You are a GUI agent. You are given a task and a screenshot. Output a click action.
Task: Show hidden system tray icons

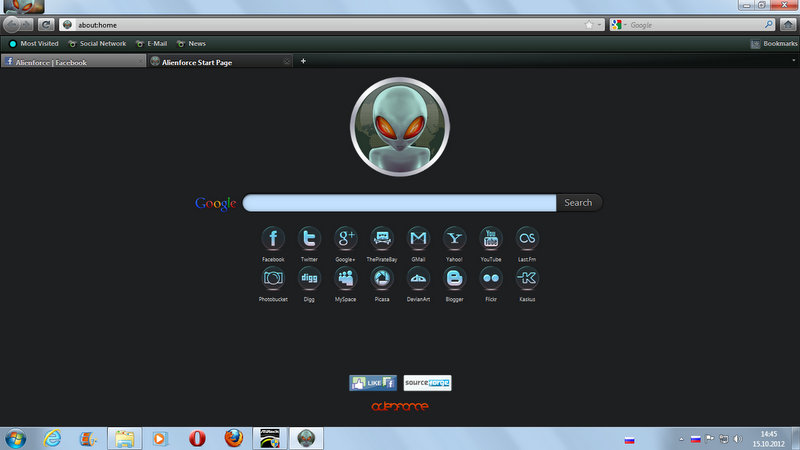681,439
